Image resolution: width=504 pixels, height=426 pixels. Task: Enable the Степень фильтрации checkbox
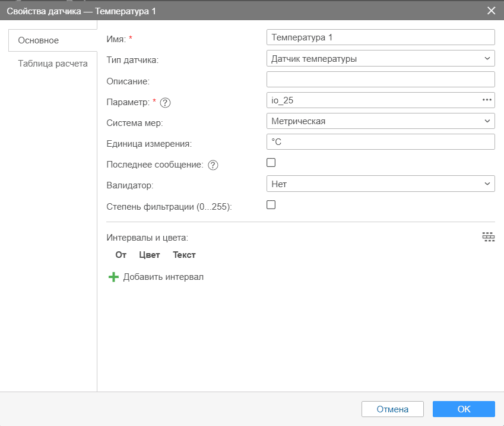click(271, 204)
